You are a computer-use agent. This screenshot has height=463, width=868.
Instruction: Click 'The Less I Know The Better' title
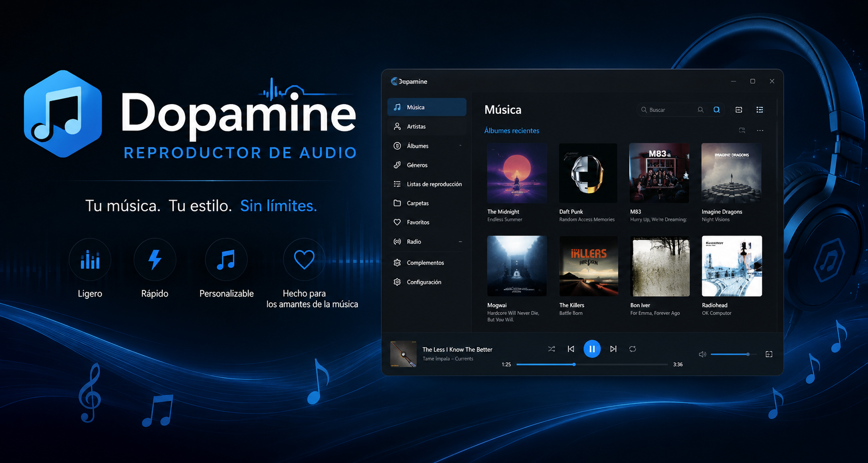458,349
